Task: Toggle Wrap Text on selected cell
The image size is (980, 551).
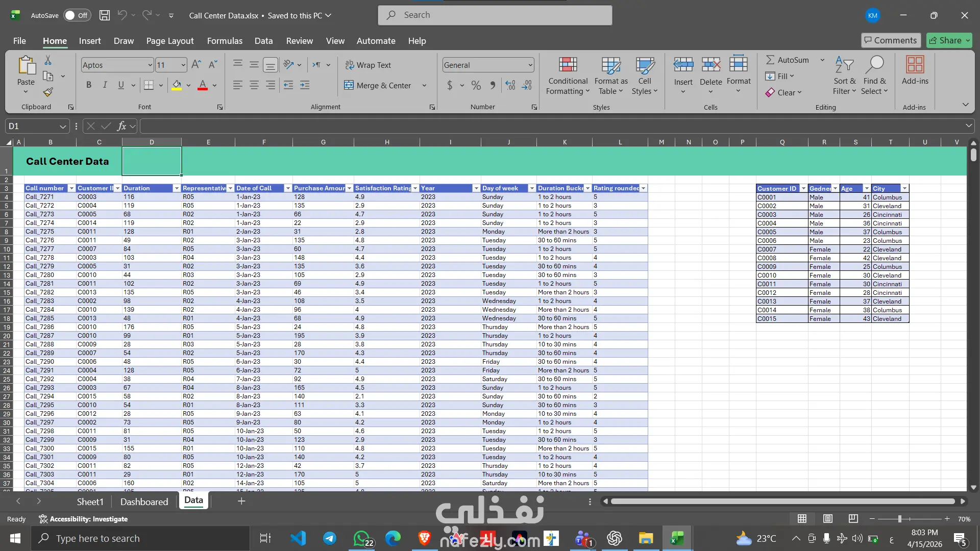Action: pyautogui.click(x=368, y=65)
